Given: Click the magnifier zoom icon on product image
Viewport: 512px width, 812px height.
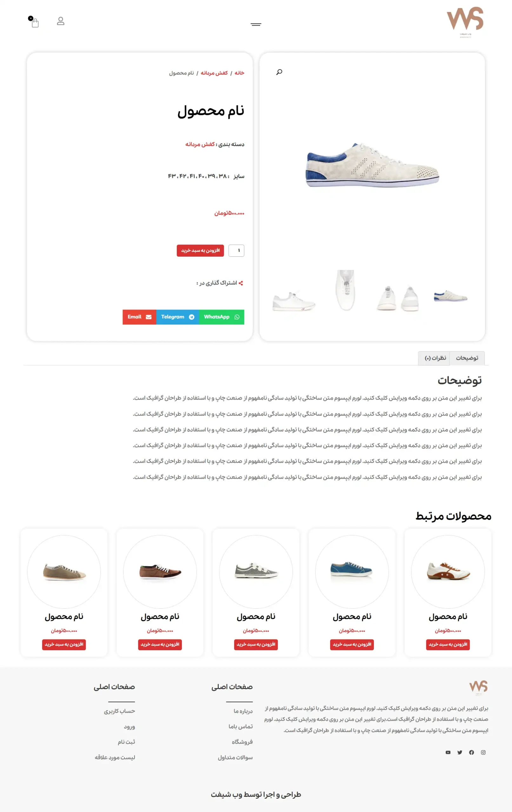Looking at the screenshot, I should tap(279, 72).
